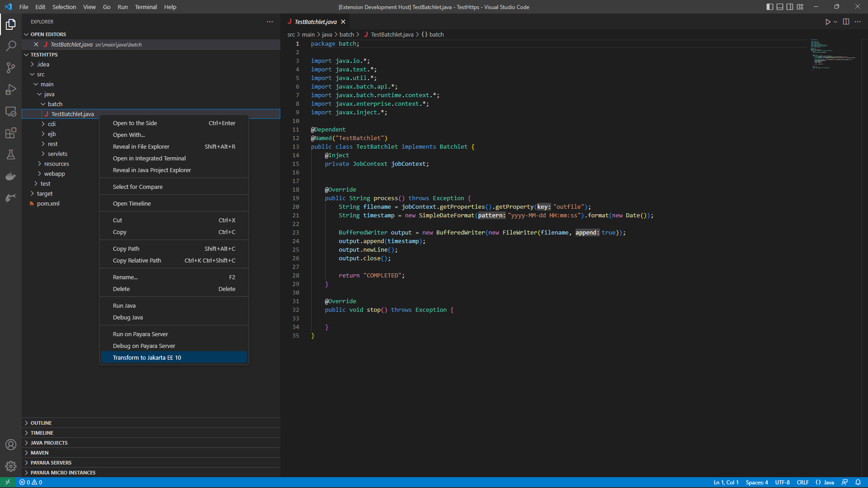Viewport: 868px width, 488px height.
Task: Select the Source Control icon
Action: (x=11, y=67)
